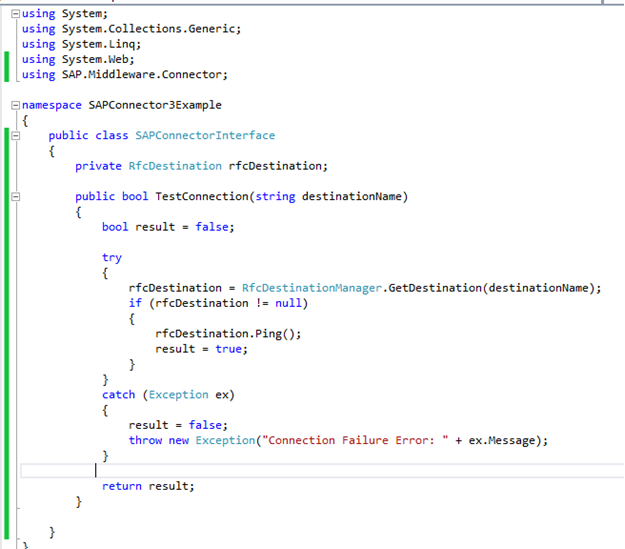Click the Exception type in catch clause
Viewport: 625px width, 549px height.
pyautogui.click(x=178, y=395)
